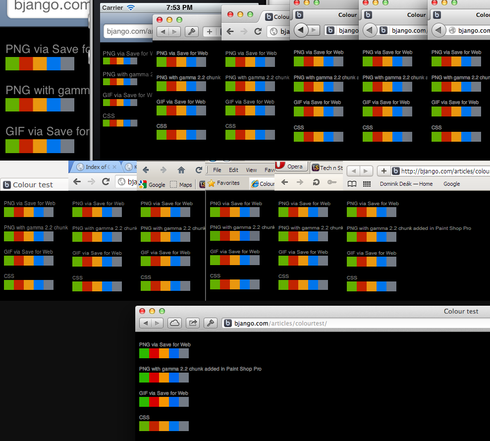This screenshot has width=490, height=441.
Task: Switch to the Index of tab
Action: click(96, 167)
